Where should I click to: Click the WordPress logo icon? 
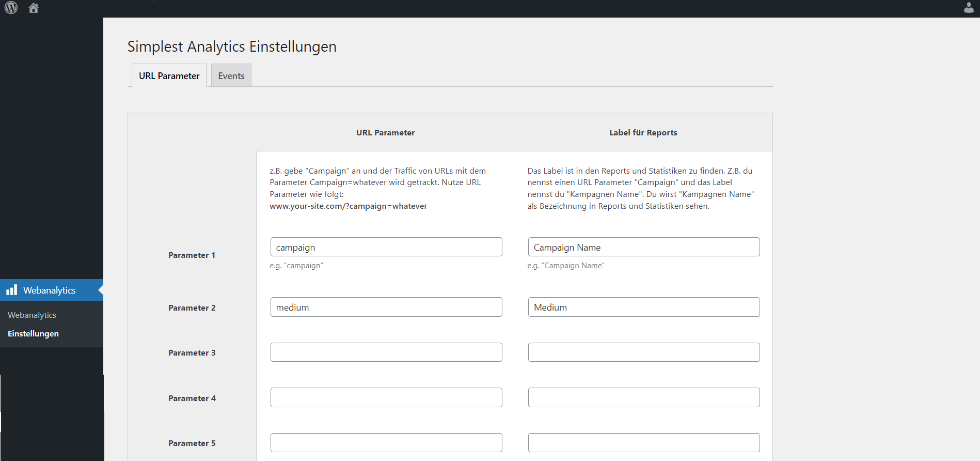point(11,8)
